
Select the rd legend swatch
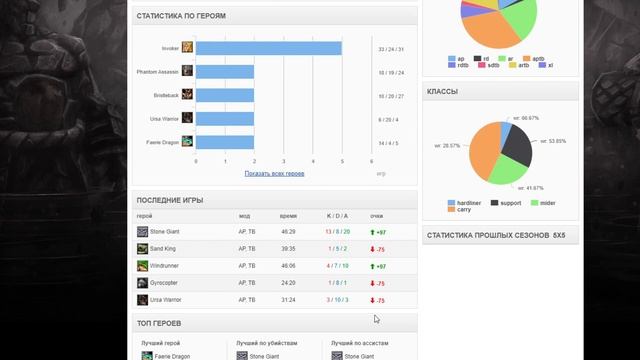click(x=477, y=59)
